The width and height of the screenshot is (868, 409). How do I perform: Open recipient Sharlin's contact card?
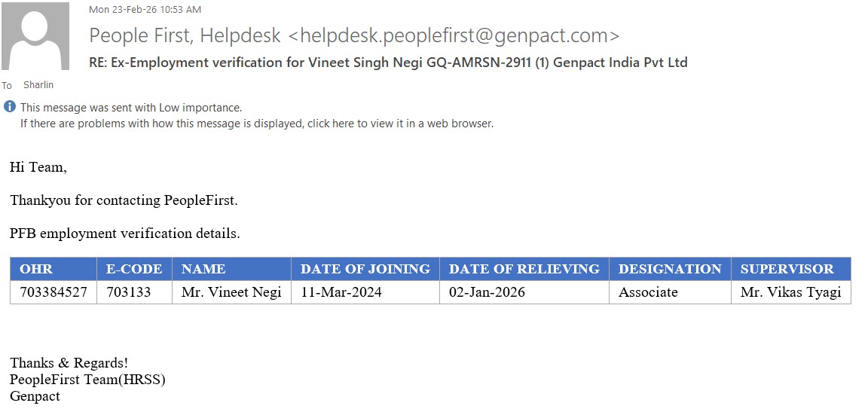point(38,85)
